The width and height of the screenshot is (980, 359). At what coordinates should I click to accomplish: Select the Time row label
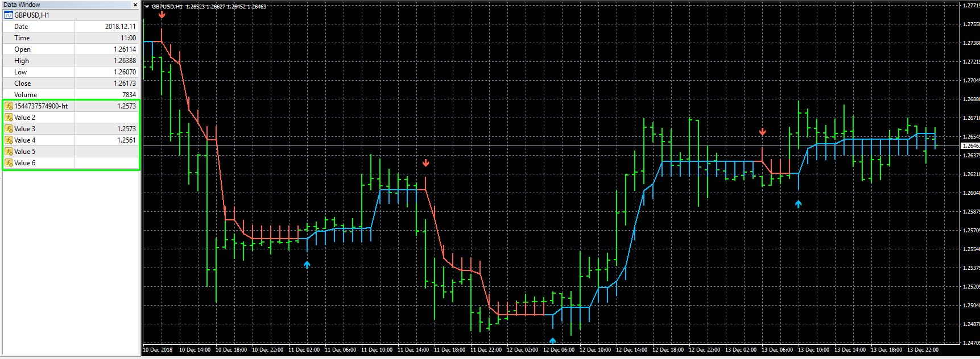click(22, 38)
